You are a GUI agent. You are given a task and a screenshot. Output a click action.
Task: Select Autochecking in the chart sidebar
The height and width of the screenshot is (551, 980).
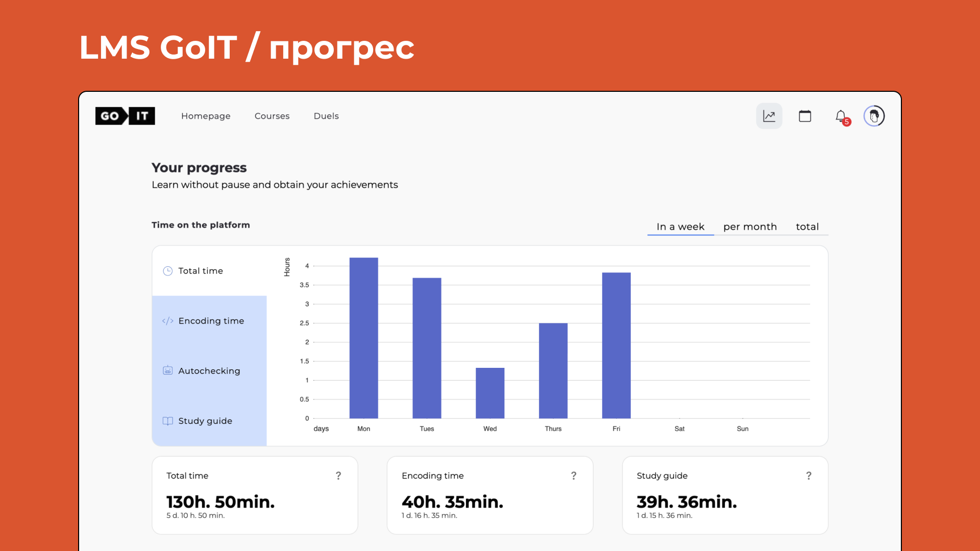click(x=209, y=371)
